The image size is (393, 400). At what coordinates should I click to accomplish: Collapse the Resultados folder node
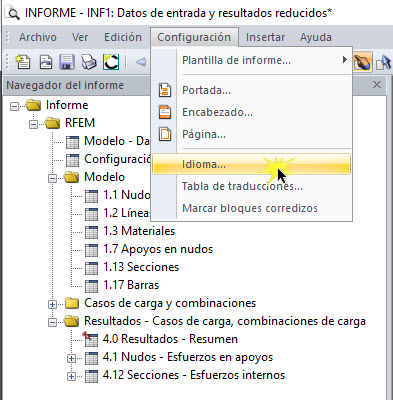[x=52, y=322]
